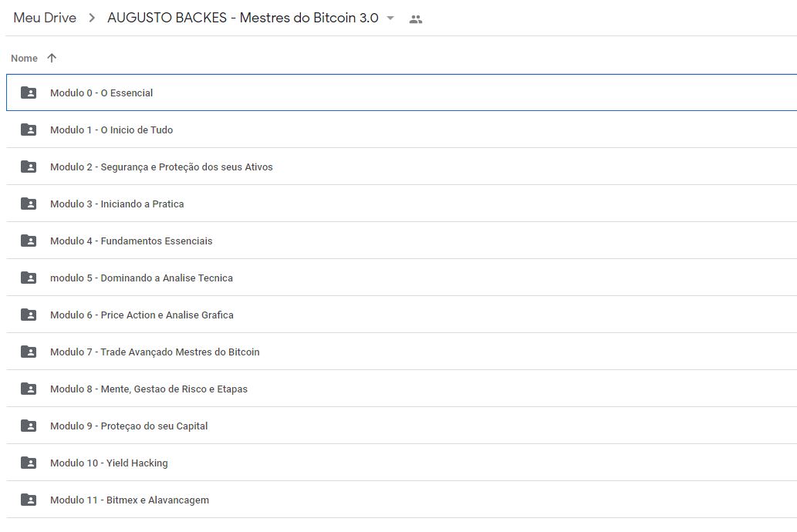This screenshot has height=532, width=797.
Task: Sort by the Nome column header
Action: click(24, 58)
